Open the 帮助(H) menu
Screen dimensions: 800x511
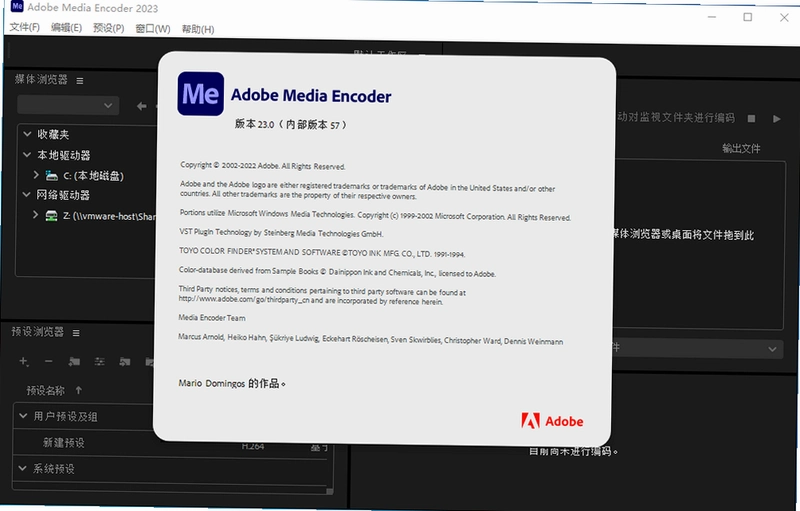pyautogui.click(x=198, y=29)
